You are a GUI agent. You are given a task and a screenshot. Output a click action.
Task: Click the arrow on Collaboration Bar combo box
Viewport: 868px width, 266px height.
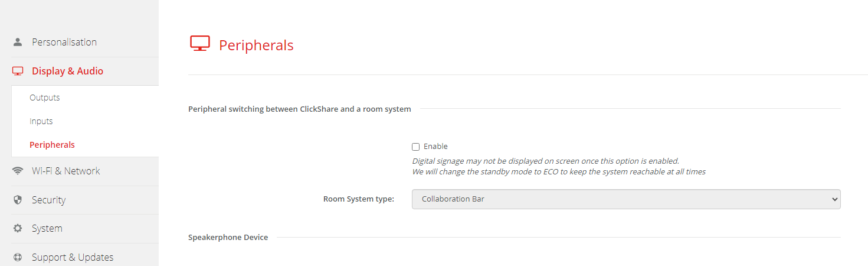coord(834,199)
